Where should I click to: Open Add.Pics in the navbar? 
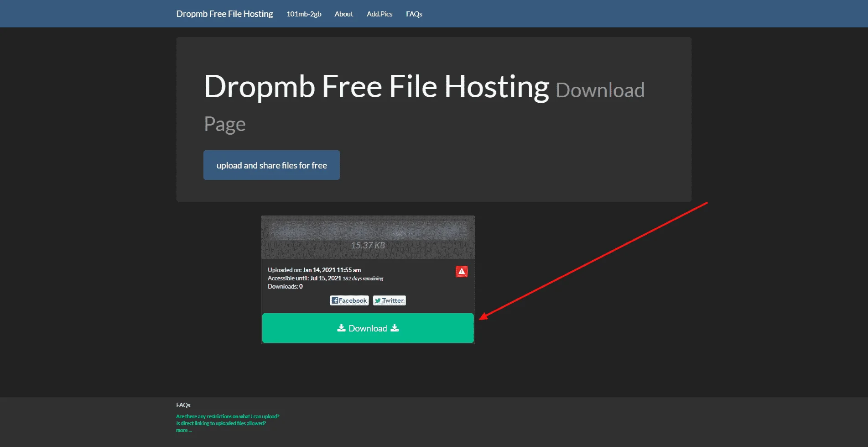379,14
